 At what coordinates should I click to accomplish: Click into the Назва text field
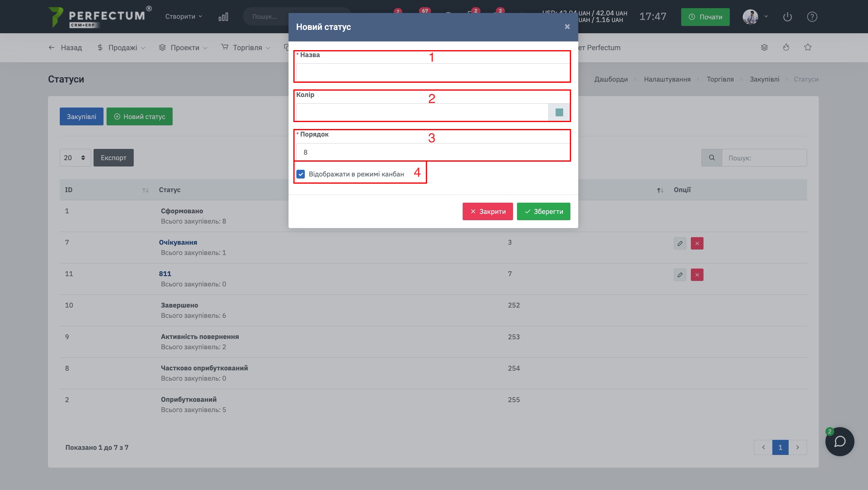(433, 72)
